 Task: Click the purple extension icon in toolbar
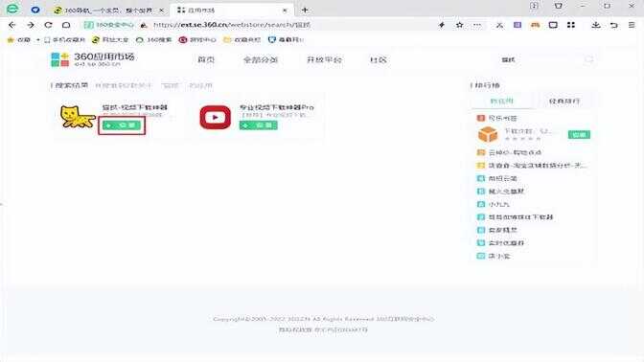517,25
